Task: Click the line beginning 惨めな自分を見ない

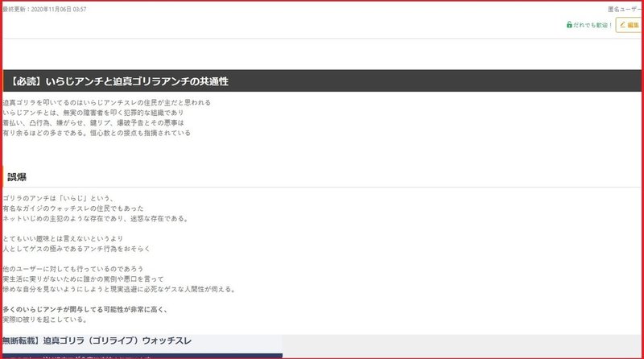Action: pos(120,289)
